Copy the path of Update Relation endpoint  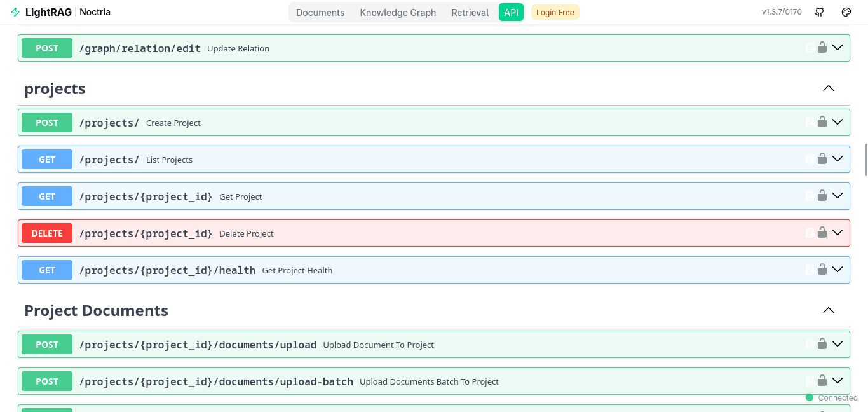pos(810,48)
